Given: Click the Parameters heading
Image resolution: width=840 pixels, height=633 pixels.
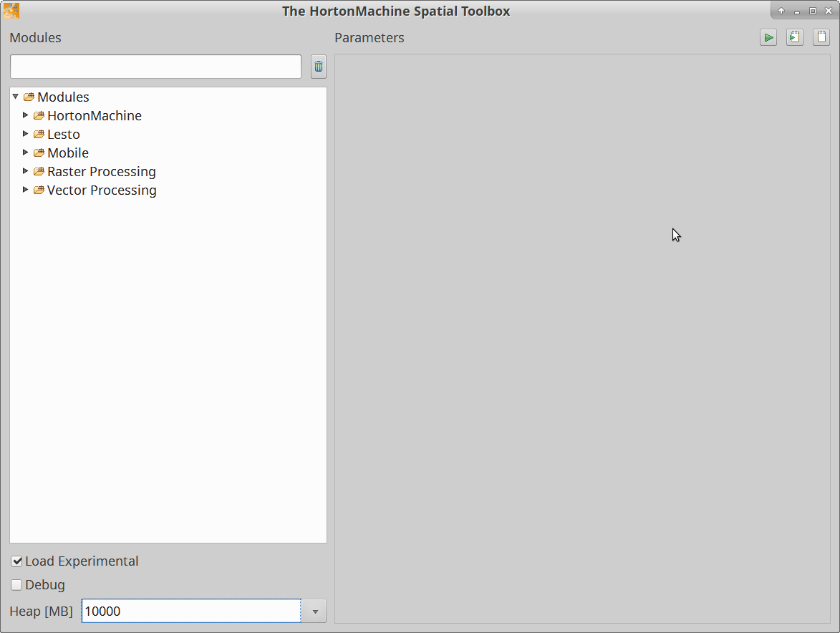Looking at the screenshot, I should 369,37.
